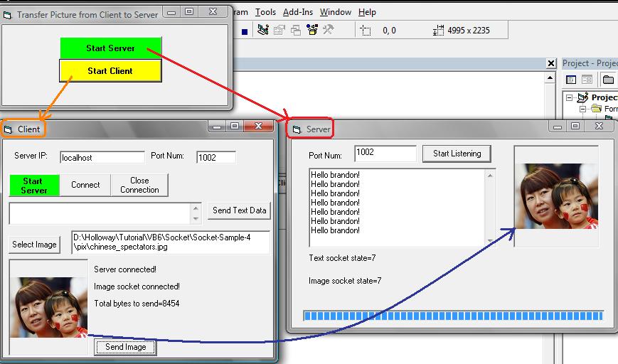The image size is (618, 364).
Task: Click the Client window title icon
Action: tap(9, 129)
